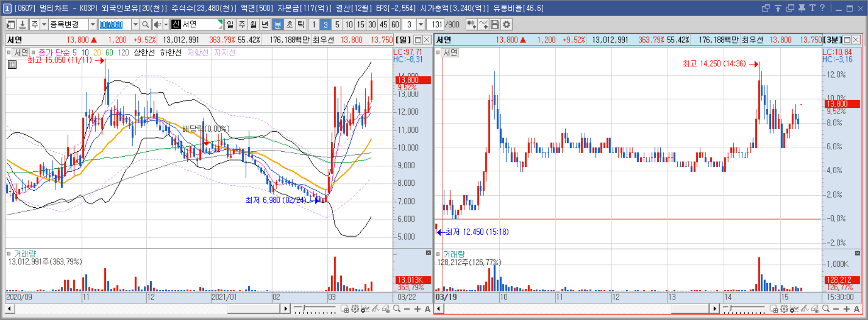Click the minus zoom-out in right chart footer
Screen dimensions: 868x320
click(836, 309)
